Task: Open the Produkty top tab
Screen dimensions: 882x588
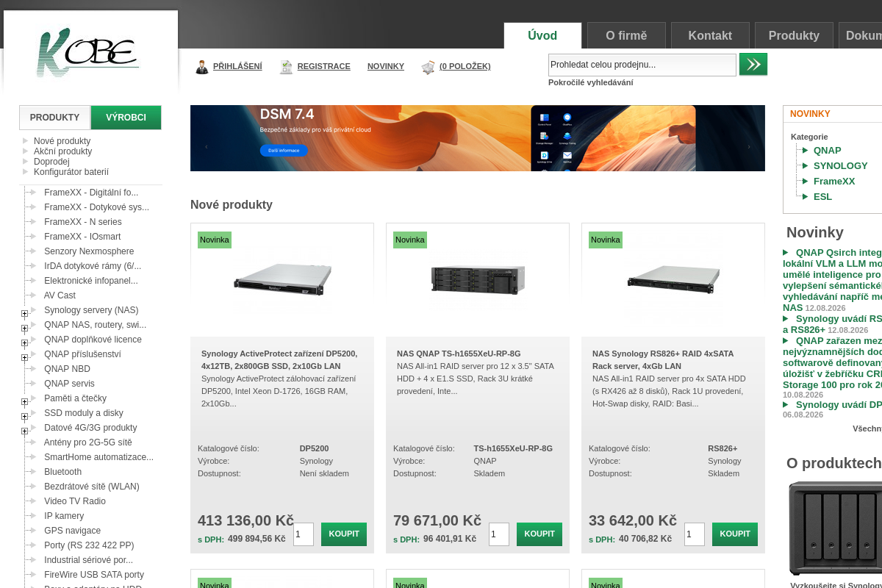Action: [x=794, y=35]
